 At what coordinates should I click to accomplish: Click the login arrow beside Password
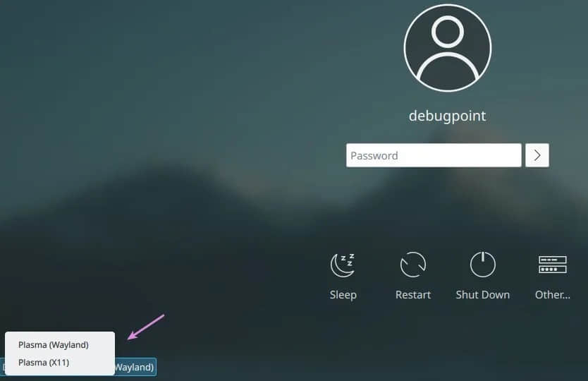click(x=537, y=155)
